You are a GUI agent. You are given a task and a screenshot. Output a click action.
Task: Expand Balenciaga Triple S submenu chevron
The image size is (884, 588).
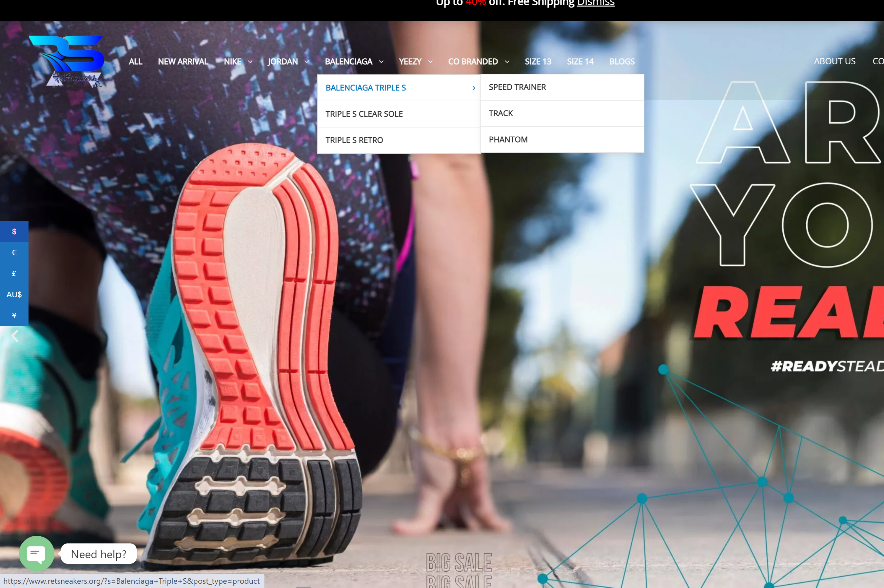coord(474,88)
